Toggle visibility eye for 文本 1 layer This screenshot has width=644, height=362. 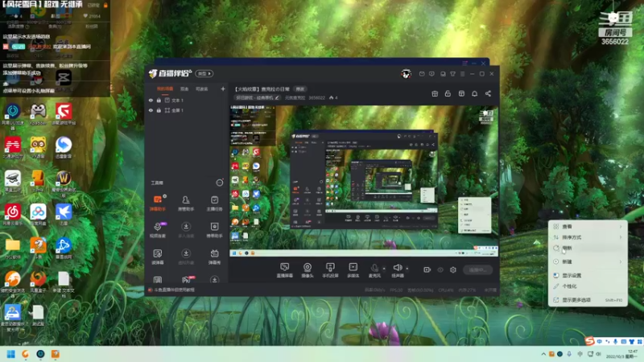(151, 100)
